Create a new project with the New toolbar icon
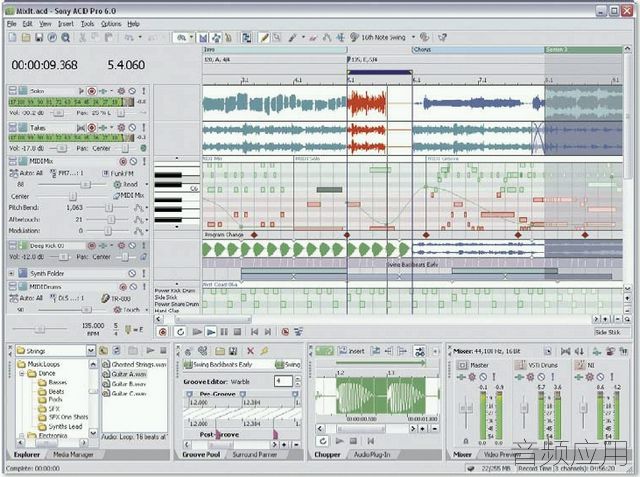 click(x=13, y=38)
